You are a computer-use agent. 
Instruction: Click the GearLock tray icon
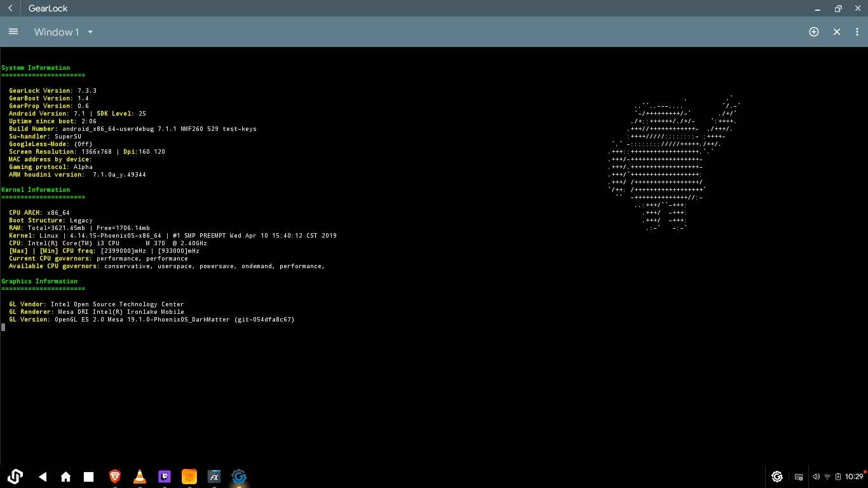tap(776, 477)
